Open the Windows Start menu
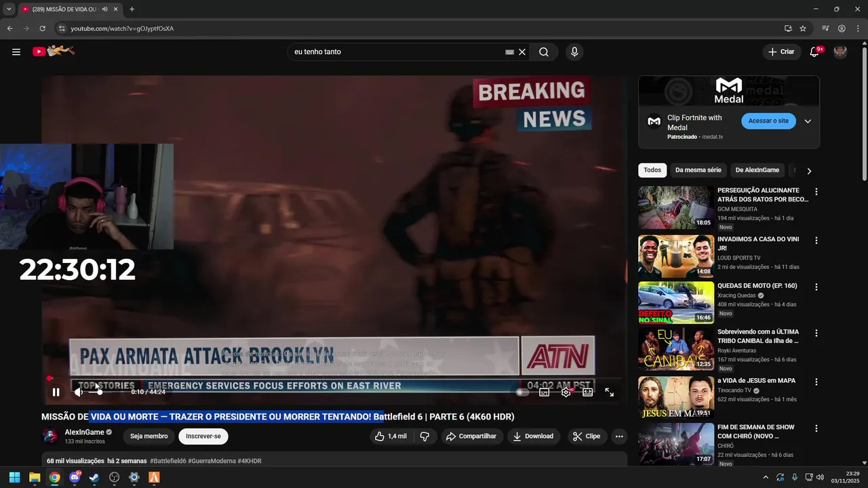Screen dimensions: 868x488 (14, 477)
